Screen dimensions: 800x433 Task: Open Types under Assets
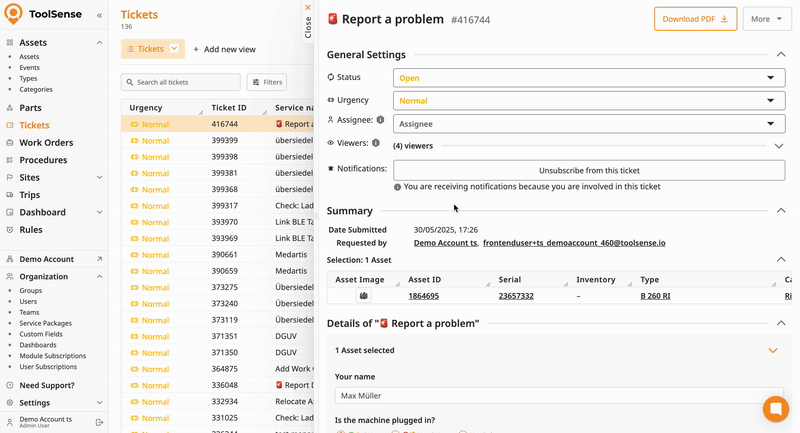click(28, 79)
